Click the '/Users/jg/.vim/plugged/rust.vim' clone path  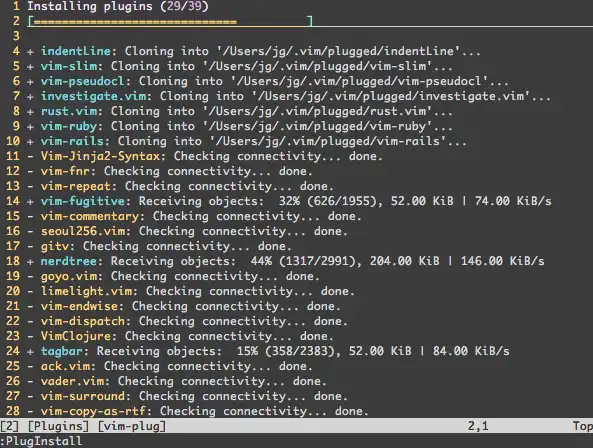point(317,111)
